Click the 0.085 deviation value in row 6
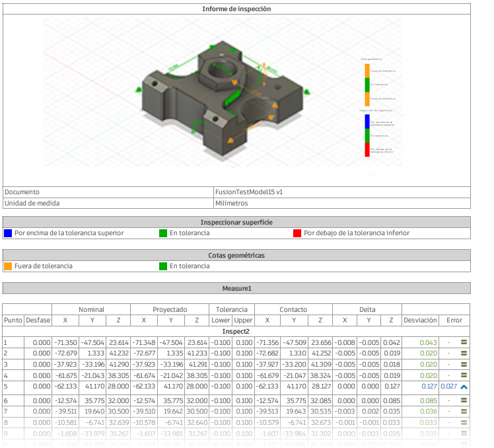This screenshot has width=494, height=448. [x=428, y=400]
